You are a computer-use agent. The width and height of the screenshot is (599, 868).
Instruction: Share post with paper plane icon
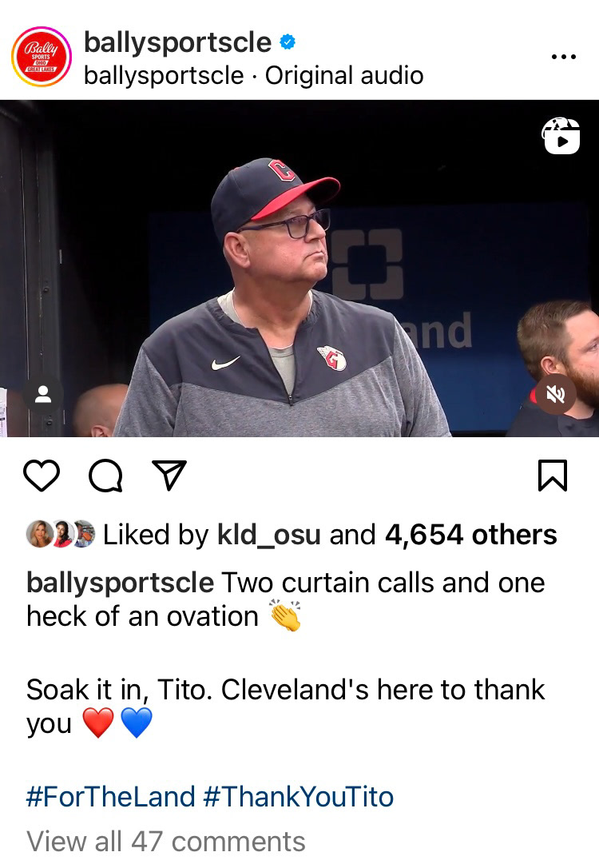tap(169, 475)
